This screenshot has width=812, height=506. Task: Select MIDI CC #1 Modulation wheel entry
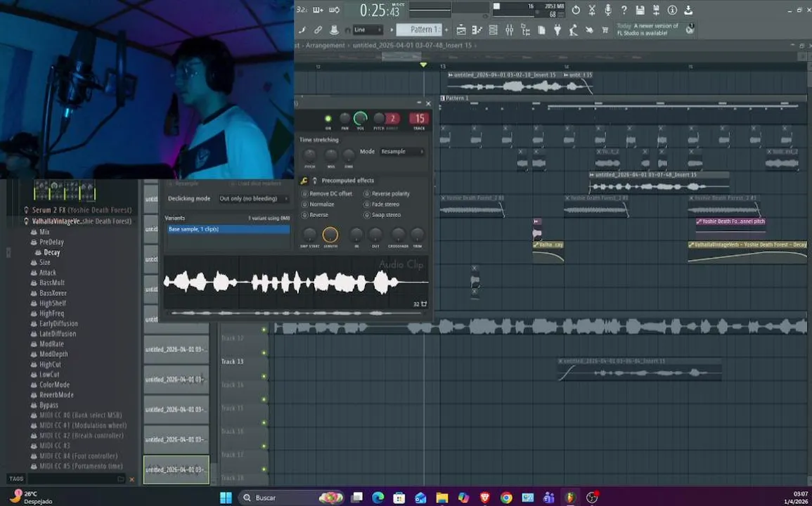[83, 425]
